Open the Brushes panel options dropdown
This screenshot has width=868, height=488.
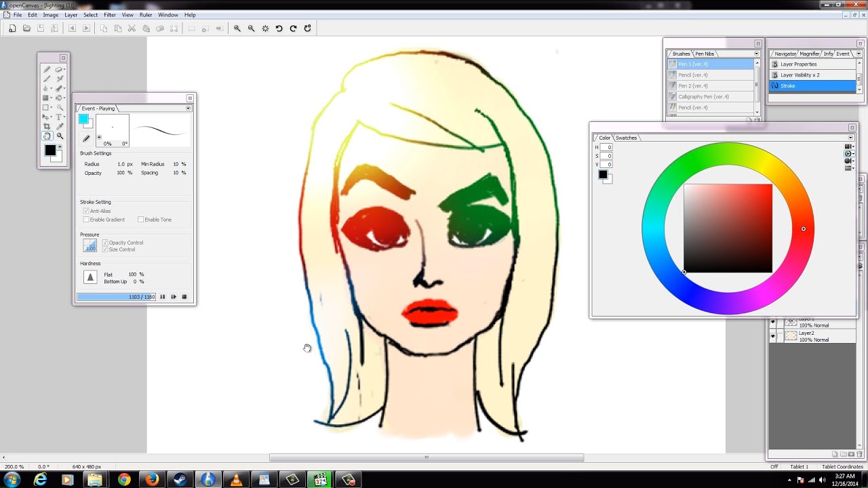tap(757, 54)
